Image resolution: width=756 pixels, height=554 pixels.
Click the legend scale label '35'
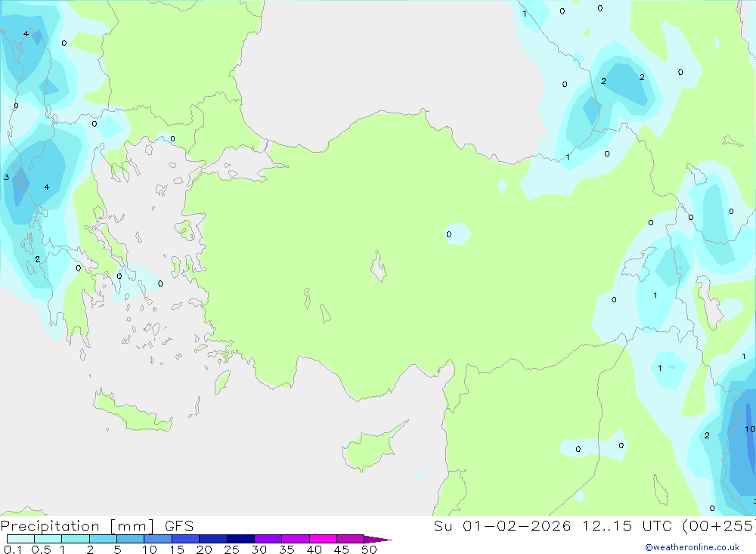(x=287, y=549)
